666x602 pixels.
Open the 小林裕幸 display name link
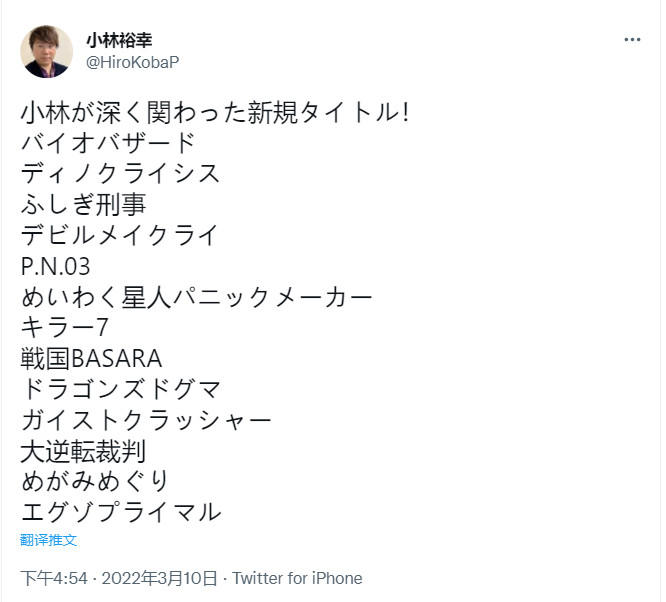click(x=119, y=40)
